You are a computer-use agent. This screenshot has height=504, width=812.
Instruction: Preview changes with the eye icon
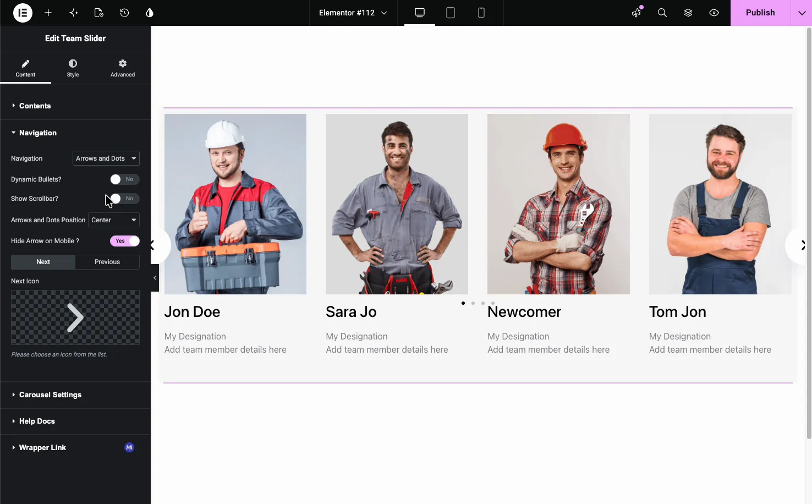(x=714, y=13)
